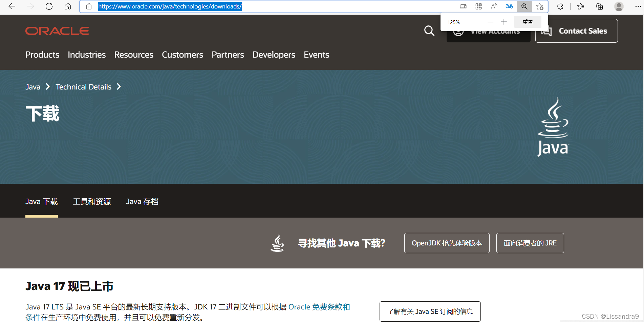Image resolution: width=644 pixels, height=322 pixels.
Task: Open the Products menu
Action: pyautogui.click(x=42, y=55)
